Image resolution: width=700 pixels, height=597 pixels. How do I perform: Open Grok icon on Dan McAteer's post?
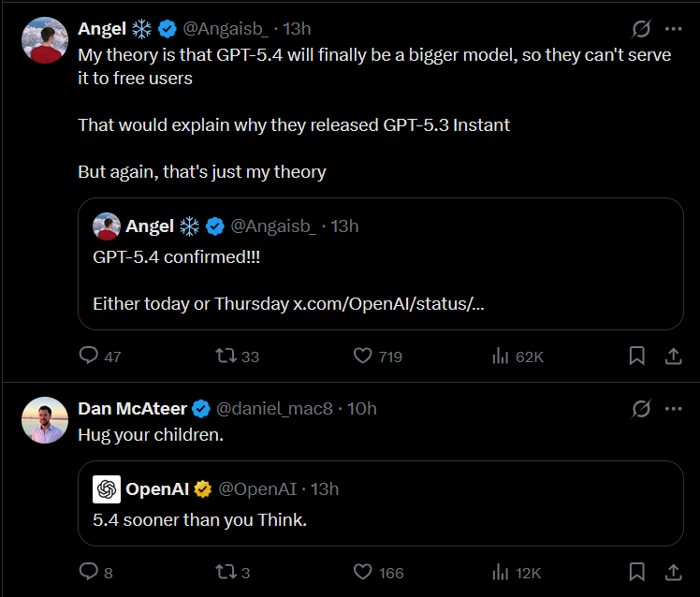click(x=642, y=409)
